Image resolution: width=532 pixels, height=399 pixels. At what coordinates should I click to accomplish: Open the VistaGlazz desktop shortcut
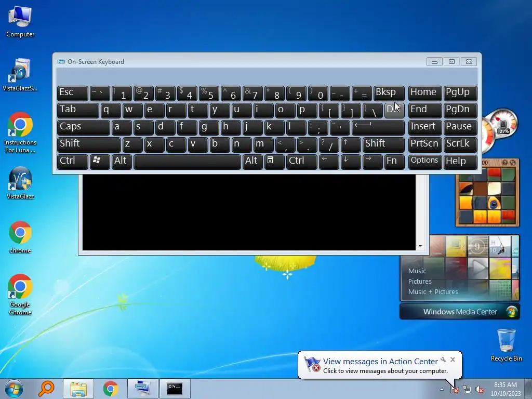click(x=20, y=183)
